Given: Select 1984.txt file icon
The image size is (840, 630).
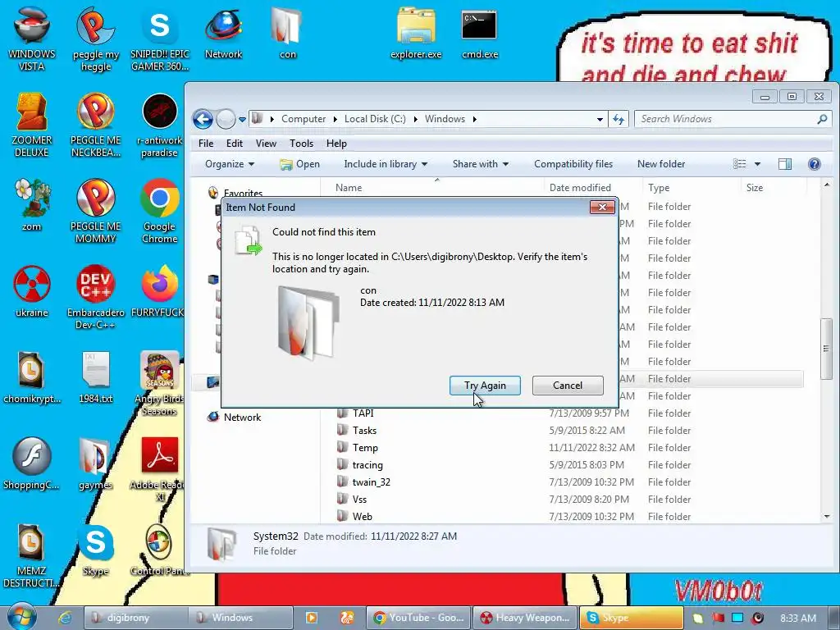Looking at the screenshot, I should click(x=95, y=377).
